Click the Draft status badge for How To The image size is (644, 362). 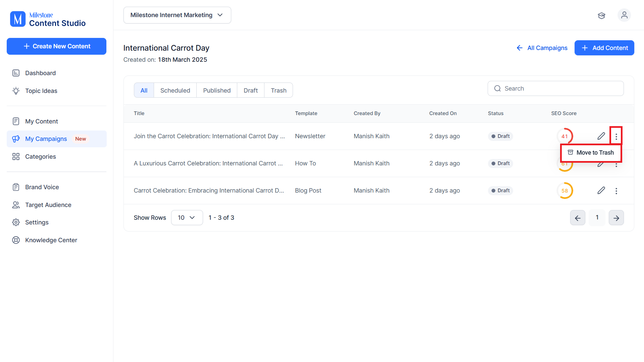[x=500, y=163]
